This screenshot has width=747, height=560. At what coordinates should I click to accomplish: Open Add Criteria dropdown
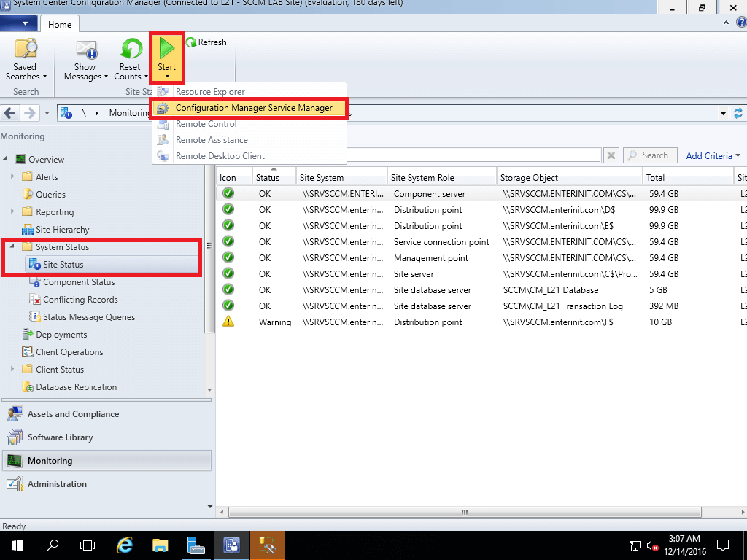[713, 156]
